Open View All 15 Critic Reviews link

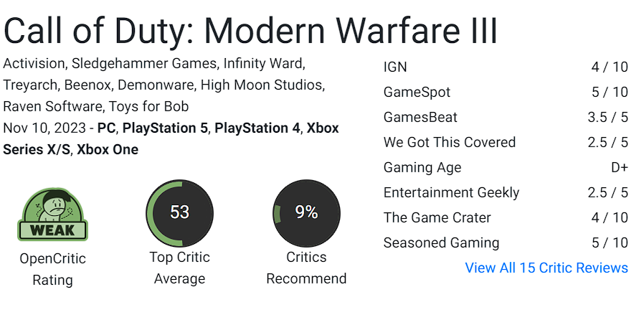click(546, 268)
